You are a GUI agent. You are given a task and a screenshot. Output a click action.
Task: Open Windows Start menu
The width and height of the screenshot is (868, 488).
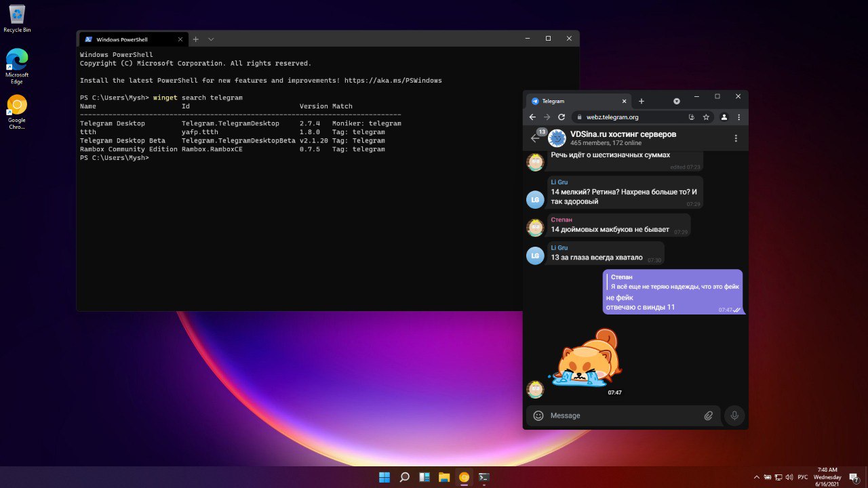click(384, 477)
